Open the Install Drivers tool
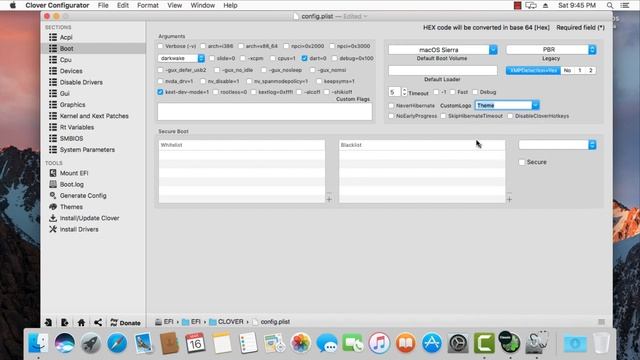Image resolution: width=640 pixels, height=360 pixels. pyautogui.click(x=79, y=229)
